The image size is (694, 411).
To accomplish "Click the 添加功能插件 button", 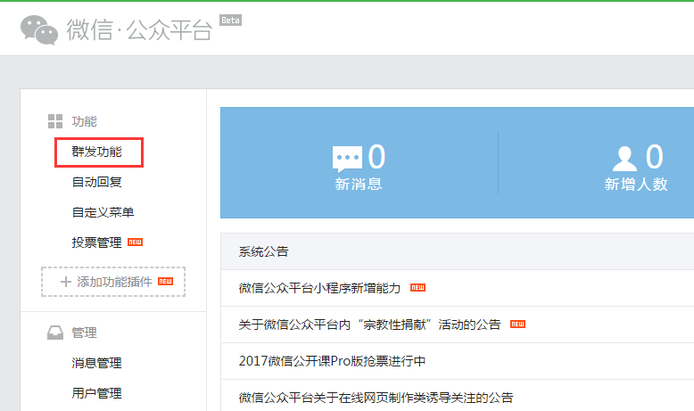I will pos(113,282).
